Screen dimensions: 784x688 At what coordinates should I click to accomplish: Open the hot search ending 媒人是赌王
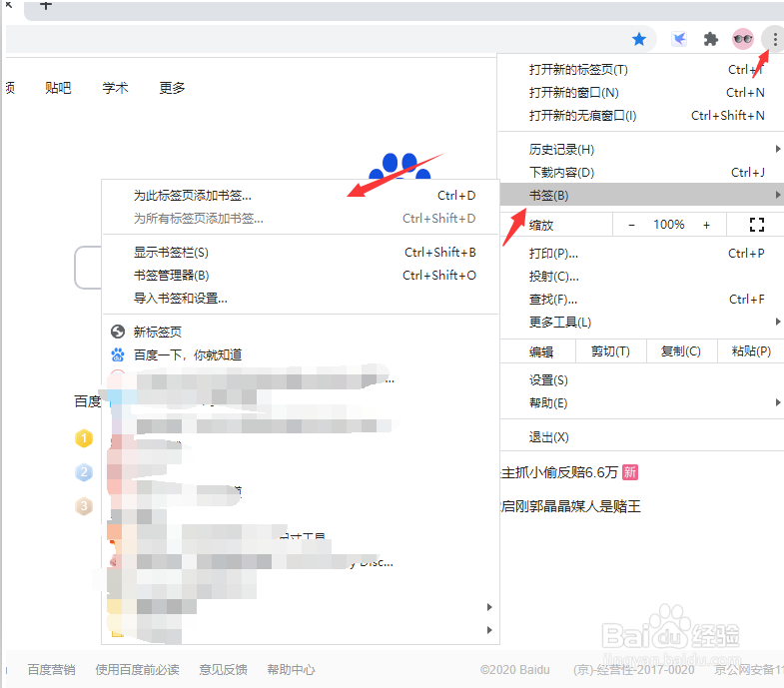[x=570, y=506]
